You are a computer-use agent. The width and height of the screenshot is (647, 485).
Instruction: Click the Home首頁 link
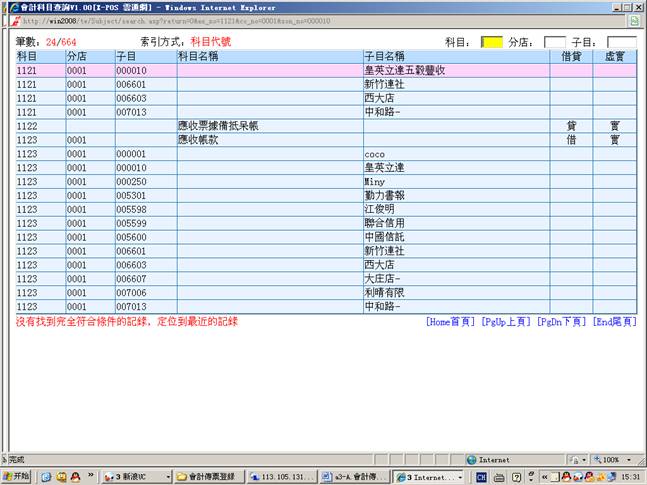(449, 322)
